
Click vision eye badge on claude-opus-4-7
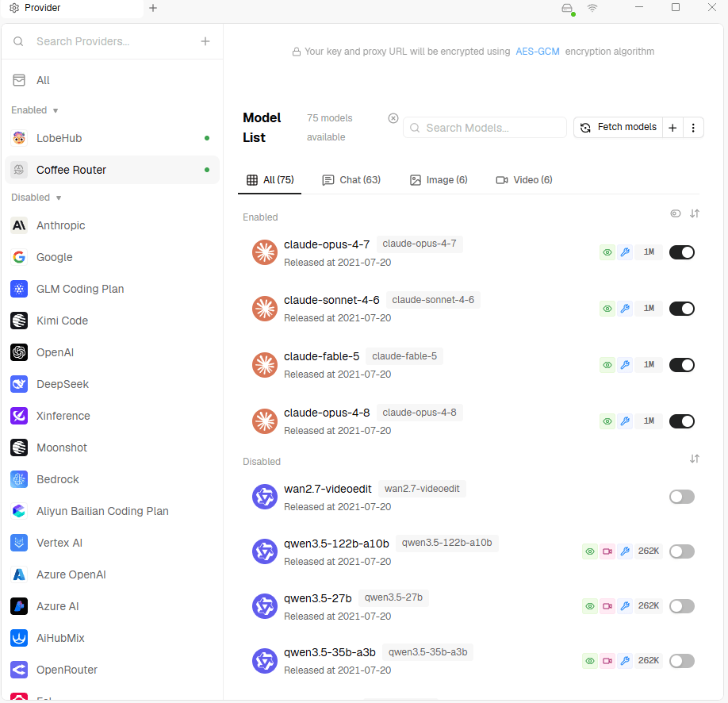pyautogui.click(x=607, y=252)
